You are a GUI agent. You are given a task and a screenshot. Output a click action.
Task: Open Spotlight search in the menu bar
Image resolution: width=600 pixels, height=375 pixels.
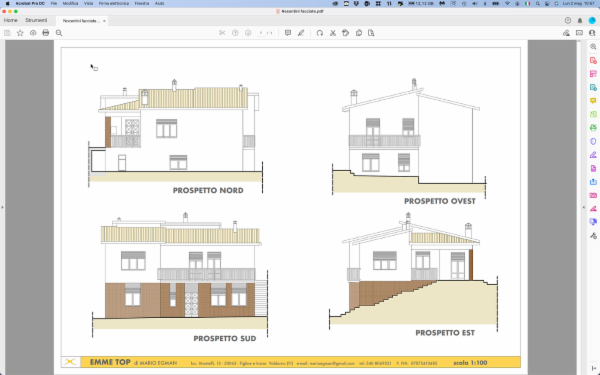[538, 3]
